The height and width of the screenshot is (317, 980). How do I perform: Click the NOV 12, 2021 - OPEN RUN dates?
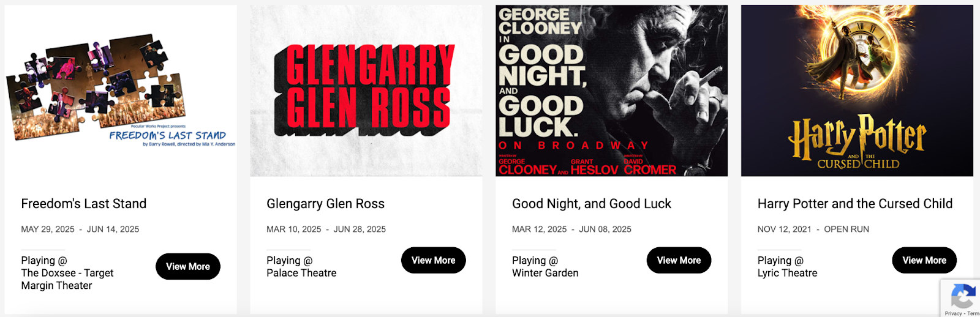coord(813,229)
